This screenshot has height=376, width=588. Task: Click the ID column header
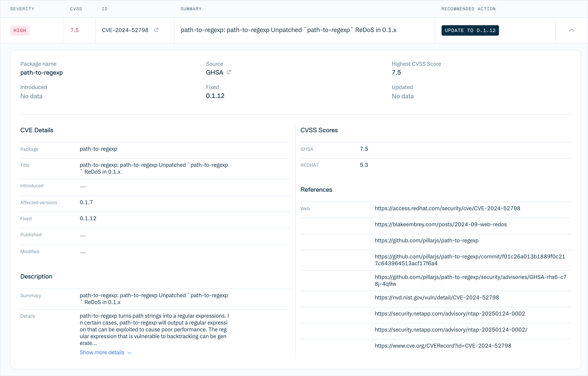point(105,9)
